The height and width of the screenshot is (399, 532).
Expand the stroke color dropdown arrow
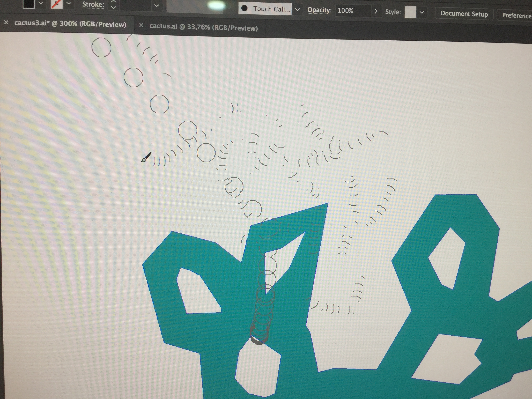(x=69, y=3)
